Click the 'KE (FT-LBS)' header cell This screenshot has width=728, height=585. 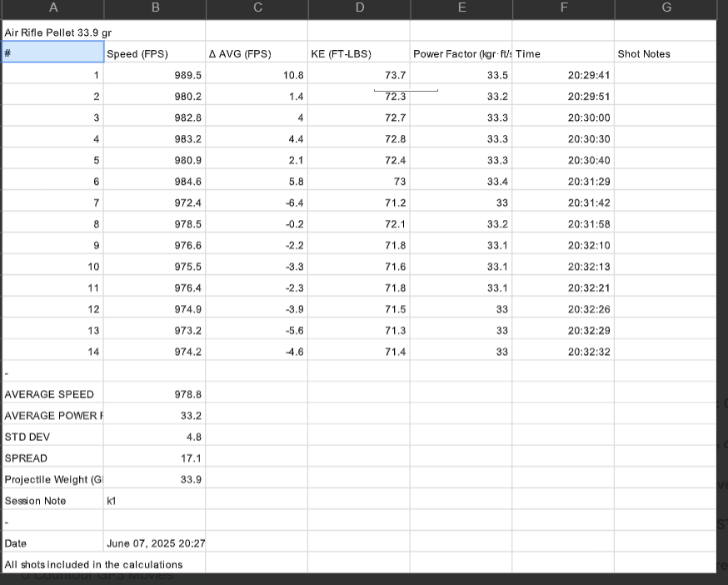[x=359, y=53]
